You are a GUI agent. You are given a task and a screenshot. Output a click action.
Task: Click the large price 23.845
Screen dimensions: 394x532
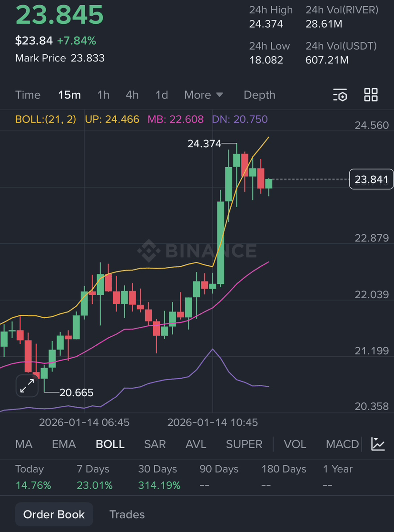[x=59, y=15]
